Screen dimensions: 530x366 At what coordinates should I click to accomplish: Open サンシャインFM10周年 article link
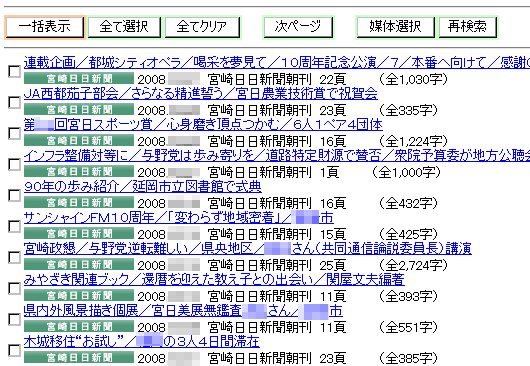tap(179, 218)
